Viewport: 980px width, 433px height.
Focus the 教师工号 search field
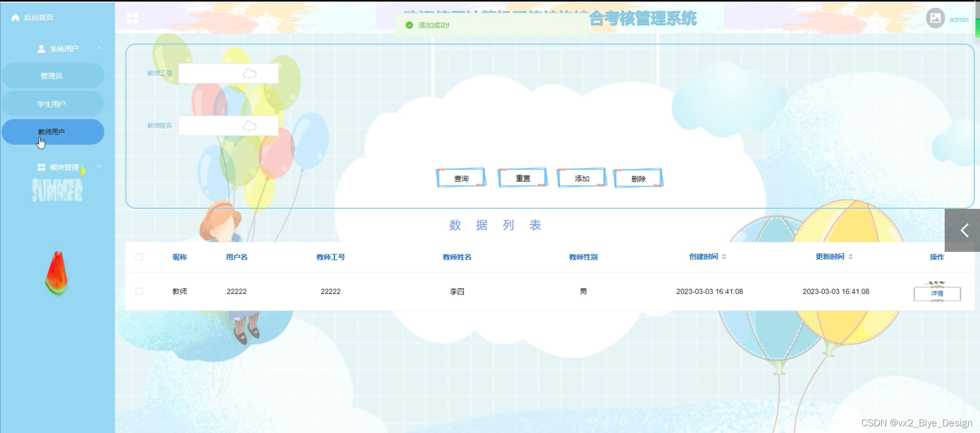tap(228, 73)
